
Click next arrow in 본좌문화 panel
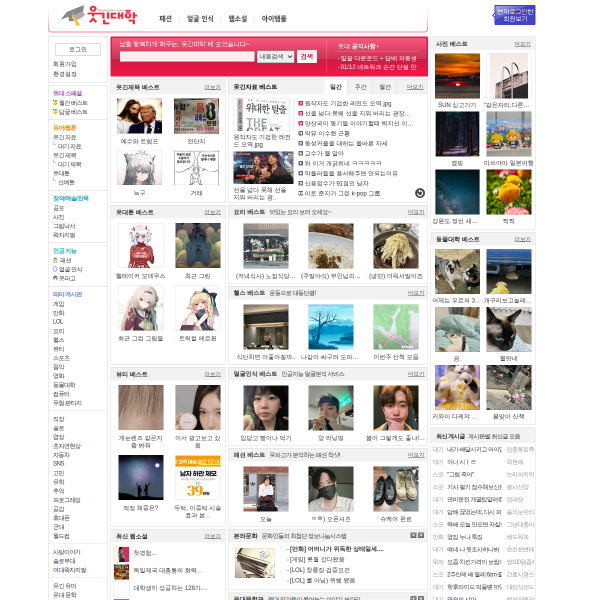422,536
